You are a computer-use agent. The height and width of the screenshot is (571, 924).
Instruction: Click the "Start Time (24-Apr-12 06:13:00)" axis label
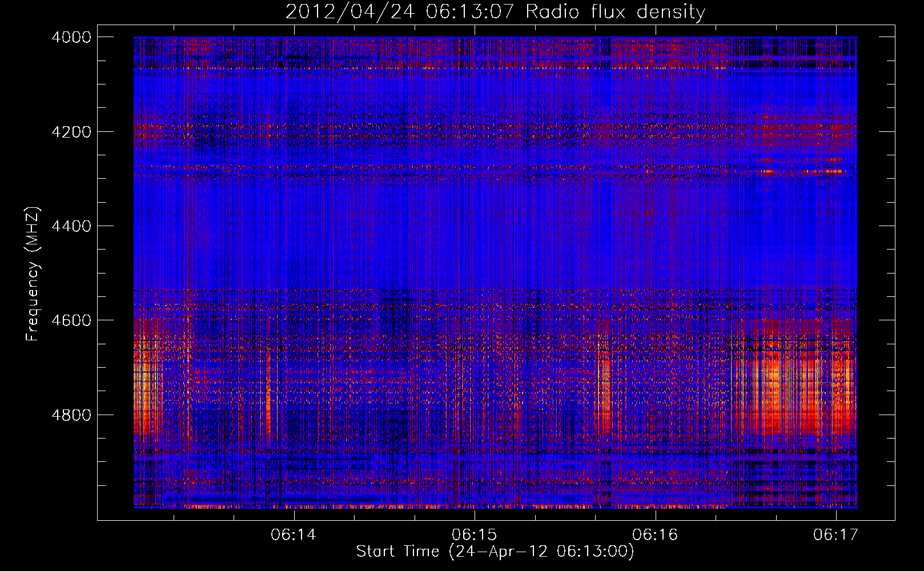click(x=495, y=552)
